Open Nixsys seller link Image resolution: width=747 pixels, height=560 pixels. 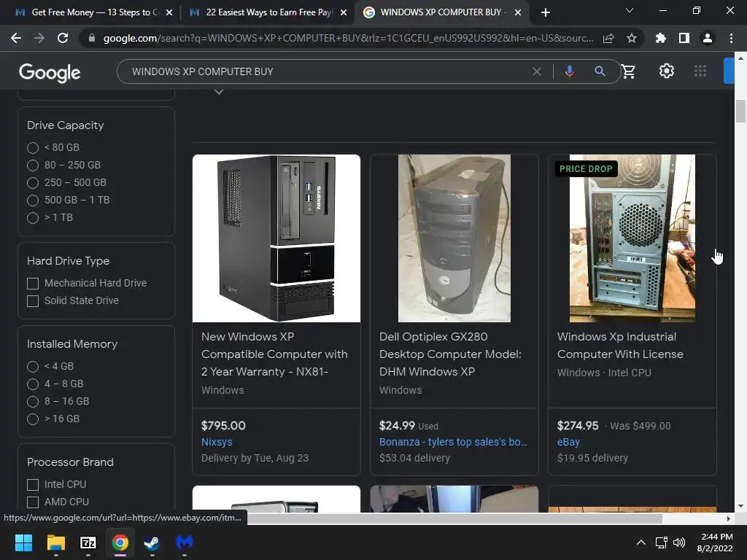click(217, 442)
